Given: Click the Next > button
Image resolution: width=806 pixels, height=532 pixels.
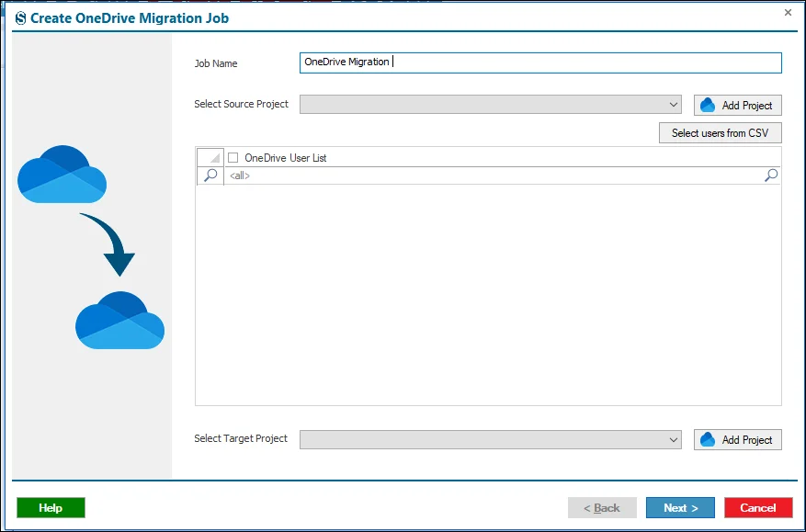Looking at the screenshot, I should [x=680, y=508].
